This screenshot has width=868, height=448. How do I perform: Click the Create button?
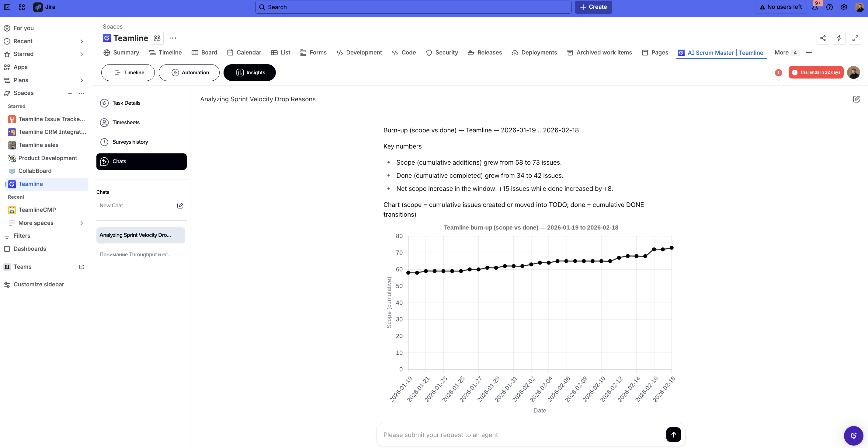pyautogui.click(x=593, y=7)
